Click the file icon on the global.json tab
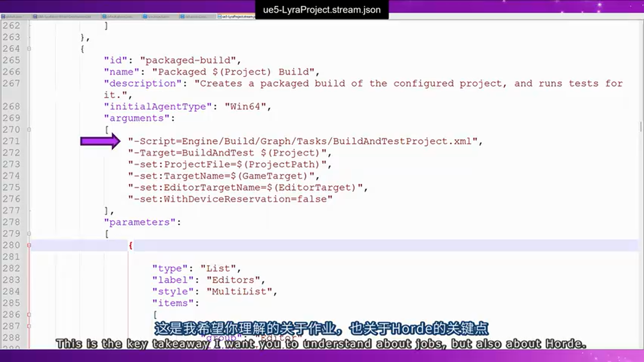The image size is (644, 362). (4, 16)
